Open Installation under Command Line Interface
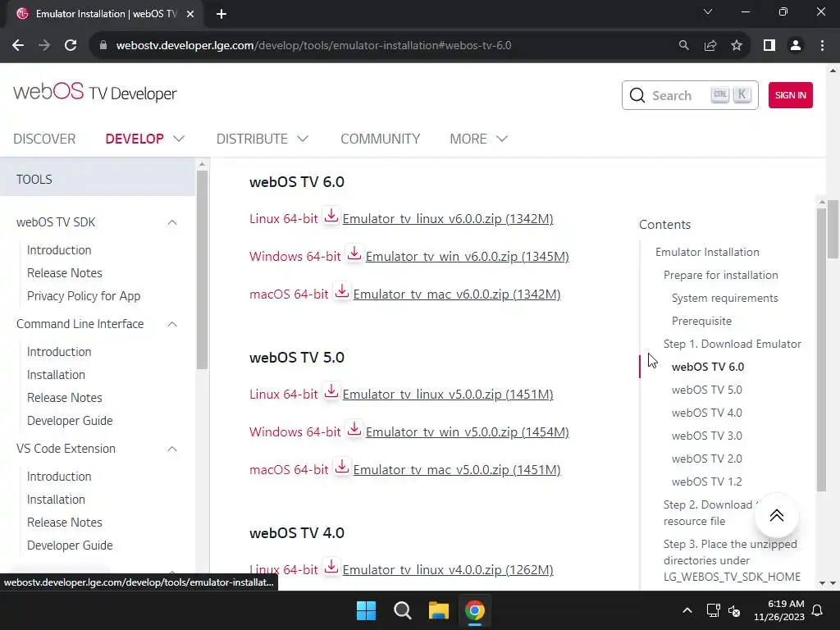This screenshot has width=840, height=630. click(x=57, y=375)
